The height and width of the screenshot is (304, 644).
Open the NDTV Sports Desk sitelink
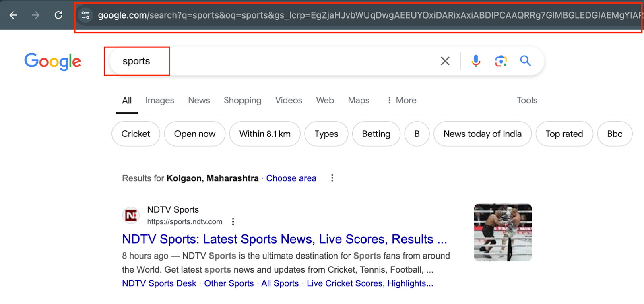[159, 283]
